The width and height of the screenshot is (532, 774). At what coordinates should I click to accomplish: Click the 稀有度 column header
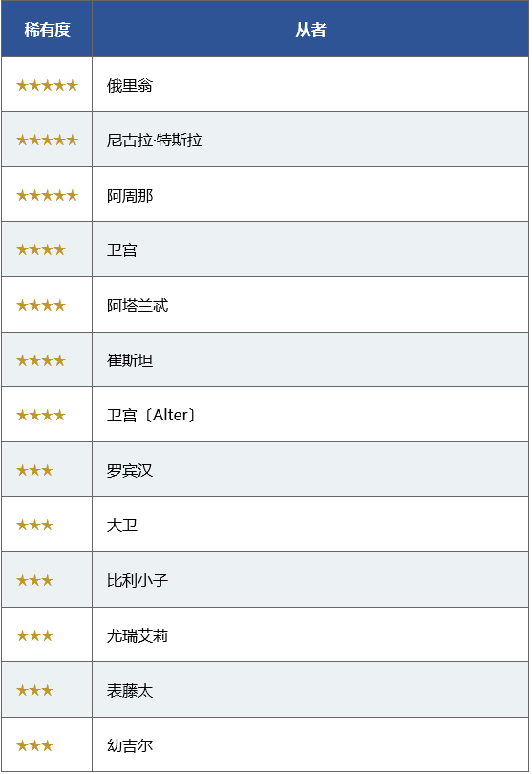pos(47,30)
